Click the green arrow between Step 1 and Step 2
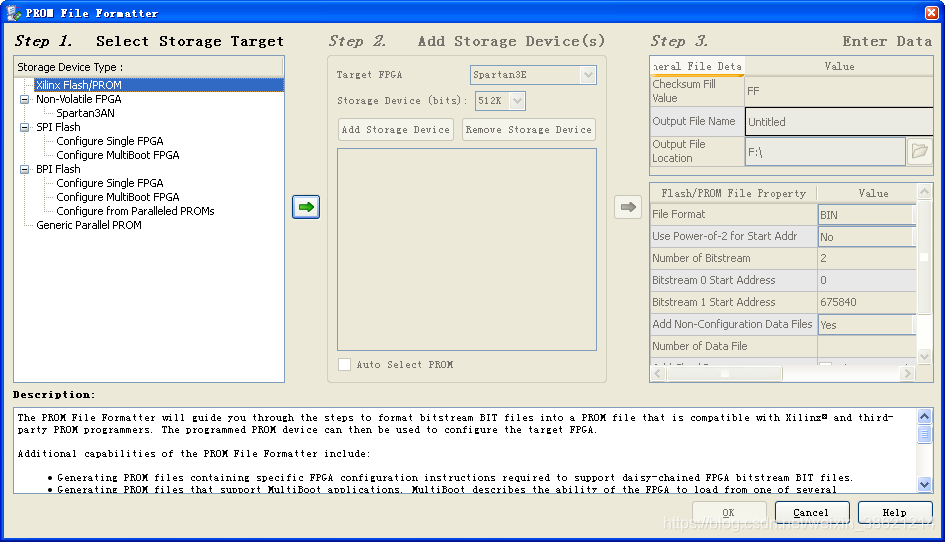945x542 pixels. click(306, 207)
